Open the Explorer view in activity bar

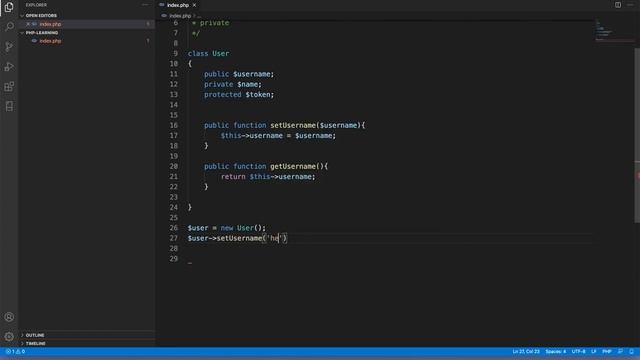coord(9,7)
